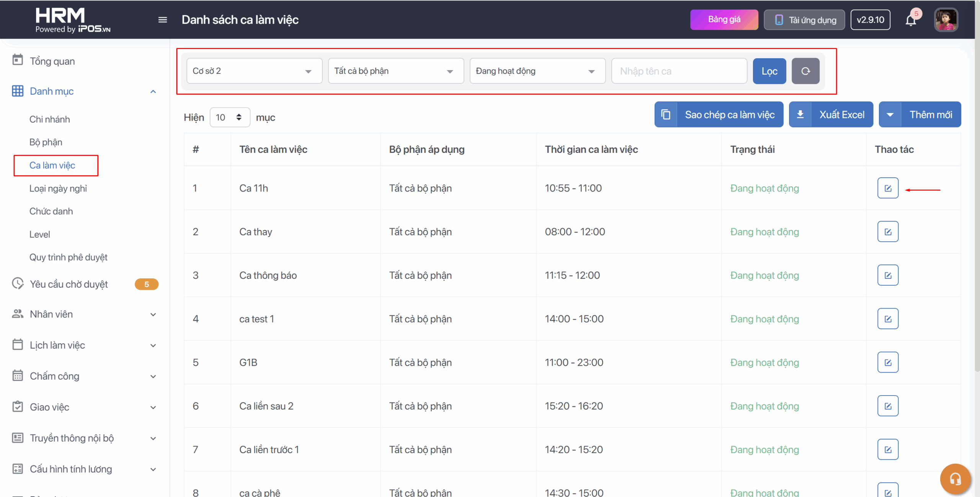Click the edit icon for Ca 11h
Screen dimensions: 980x497
click(888, 188)
